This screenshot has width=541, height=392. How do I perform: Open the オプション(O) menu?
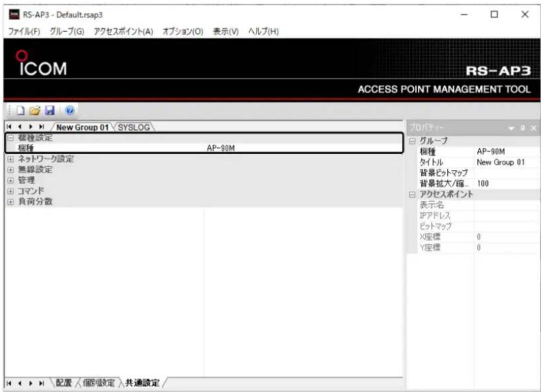pos(183,31)
